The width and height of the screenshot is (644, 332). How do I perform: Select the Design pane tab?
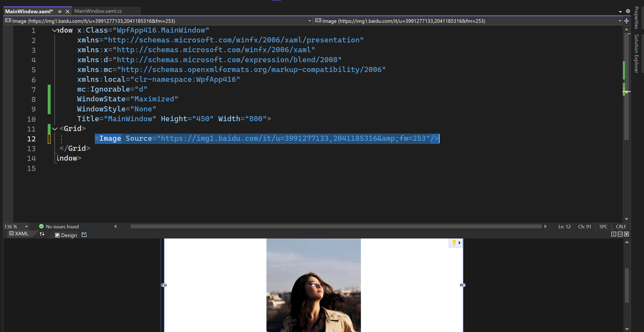(x=66, y=235)
